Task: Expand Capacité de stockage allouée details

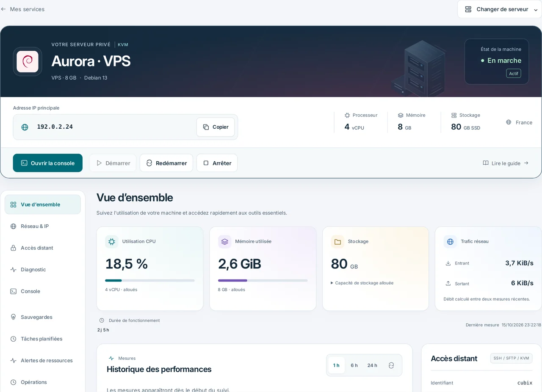Action: click(x=362, y=283)
